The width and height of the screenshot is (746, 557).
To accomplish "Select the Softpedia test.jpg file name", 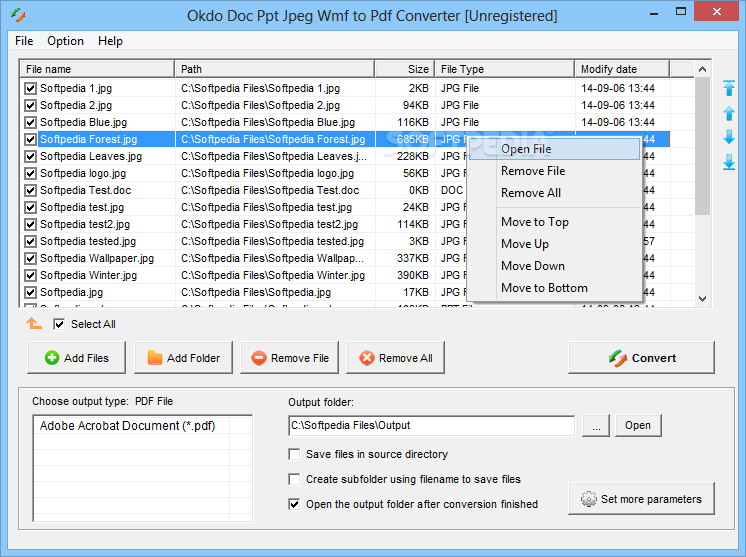I will tap(82, 207).
